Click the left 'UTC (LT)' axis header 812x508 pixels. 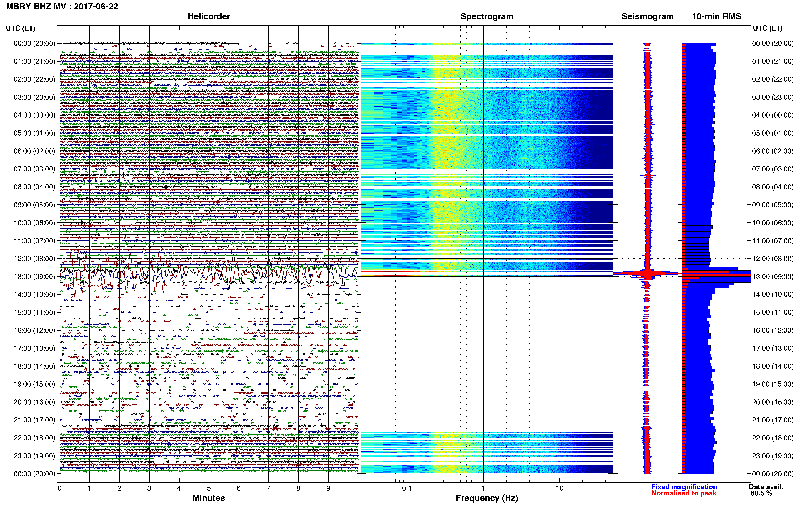[x=21, y=28]
